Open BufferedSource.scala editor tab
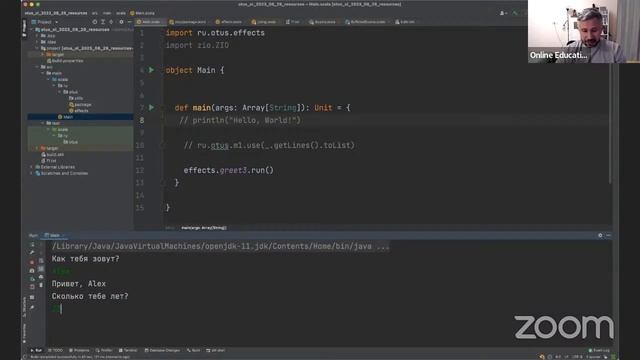The width and height of the screenshot is (640, 360). point(365,22)
